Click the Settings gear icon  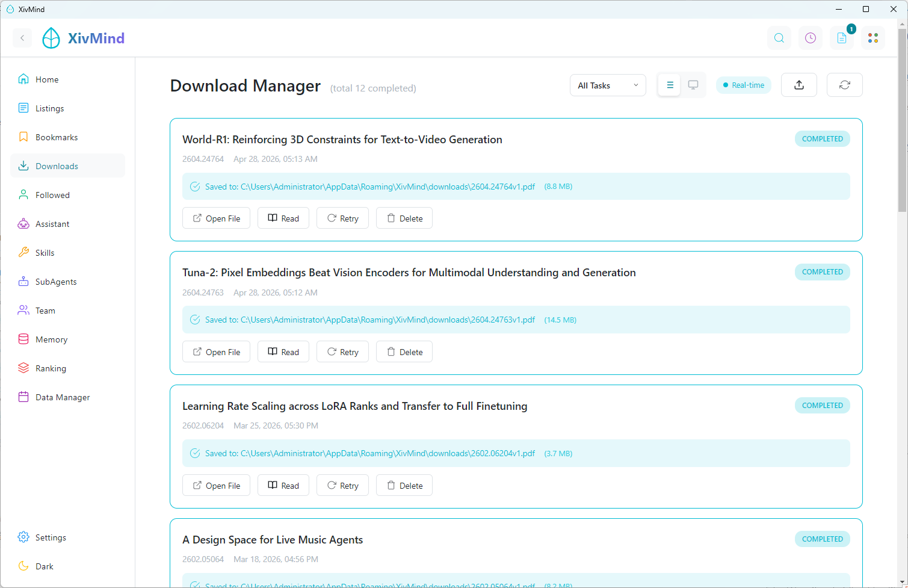coord(23,537)
